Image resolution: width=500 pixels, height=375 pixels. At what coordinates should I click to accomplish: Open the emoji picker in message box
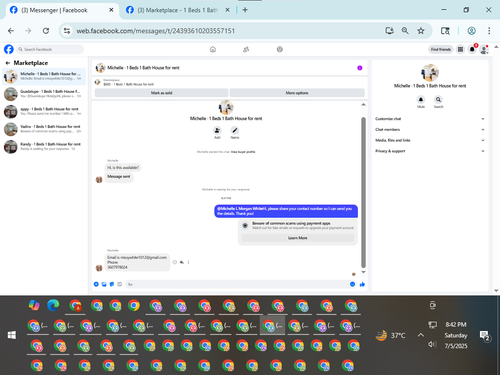[352, 284]
